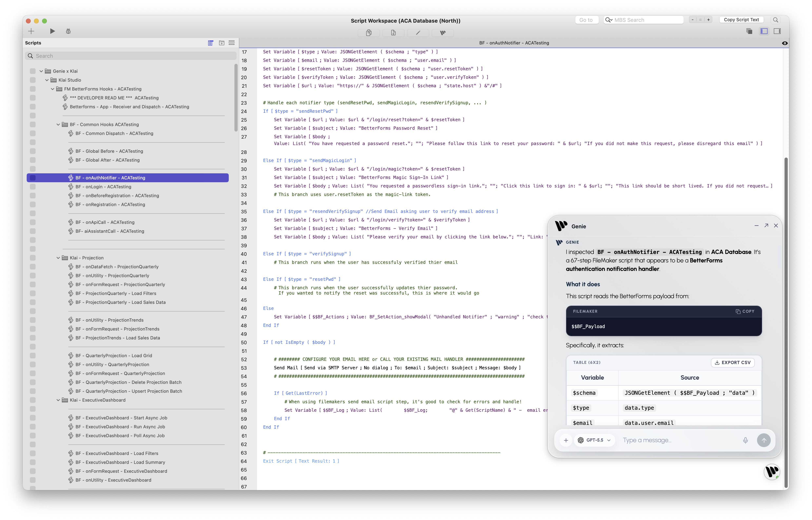This screenshot has width=812, height=520.
Task: Open MBS Search magnifier dropdown
Action: point(609,20)
